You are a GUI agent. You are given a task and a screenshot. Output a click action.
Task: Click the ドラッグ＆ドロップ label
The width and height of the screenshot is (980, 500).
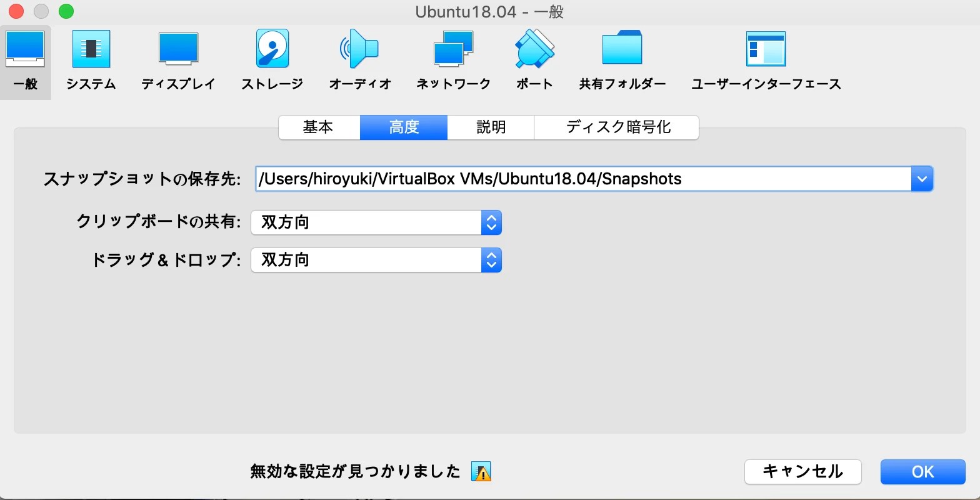coord(166,260)
